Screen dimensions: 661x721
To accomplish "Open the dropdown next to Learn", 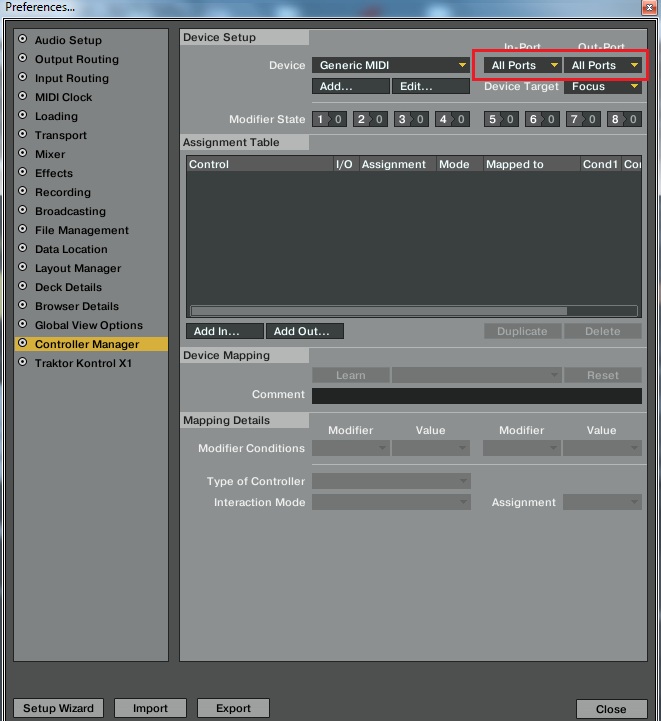I will click(477, 375).
